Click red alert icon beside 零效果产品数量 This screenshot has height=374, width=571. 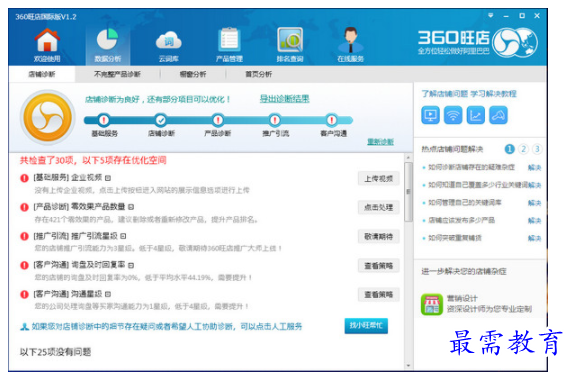coord(24,207)
